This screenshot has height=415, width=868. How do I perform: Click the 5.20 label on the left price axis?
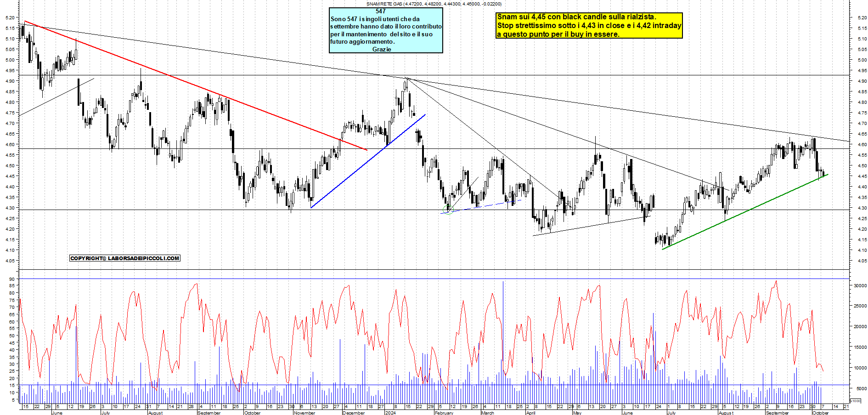[x=10, y=17]
